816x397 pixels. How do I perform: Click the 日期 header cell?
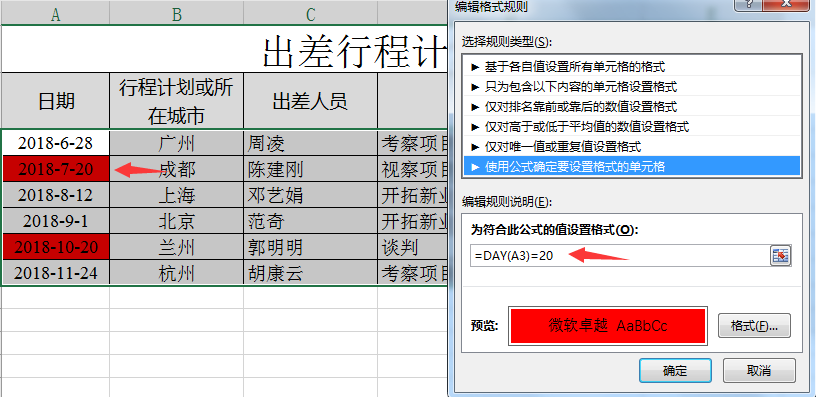[55, 101]
